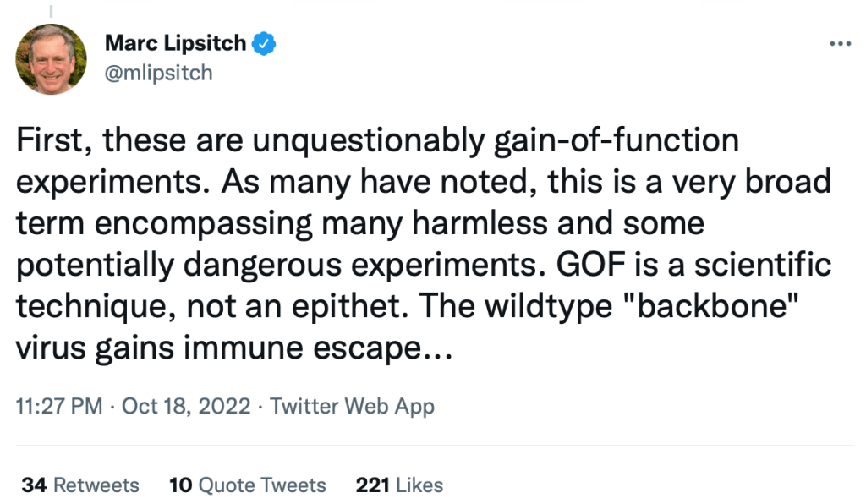Open the three-dot More options menu
Viewport: 866px width, 504px height.
pyautogui.click(x=840, y=44)
